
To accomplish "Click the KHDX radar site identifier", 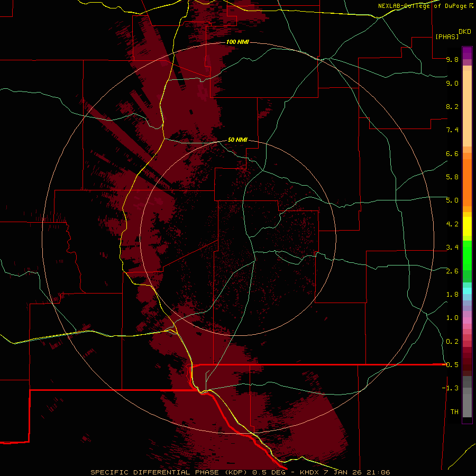I will pos(309,472).
